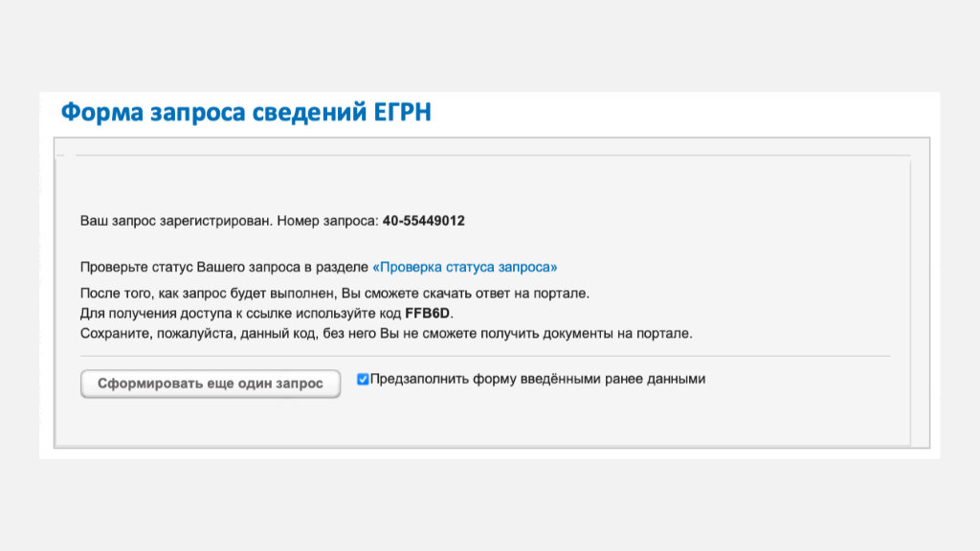Click the request number 40-55449012

point(423,221)
